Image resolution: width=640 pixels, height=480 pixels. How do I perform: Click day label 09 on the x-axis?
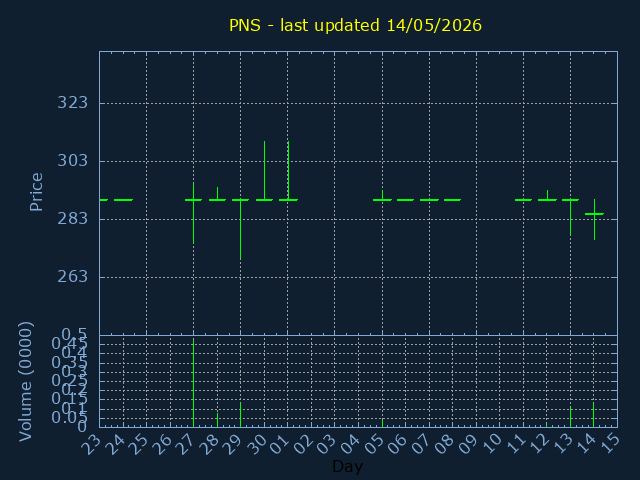tap(469, 444)
